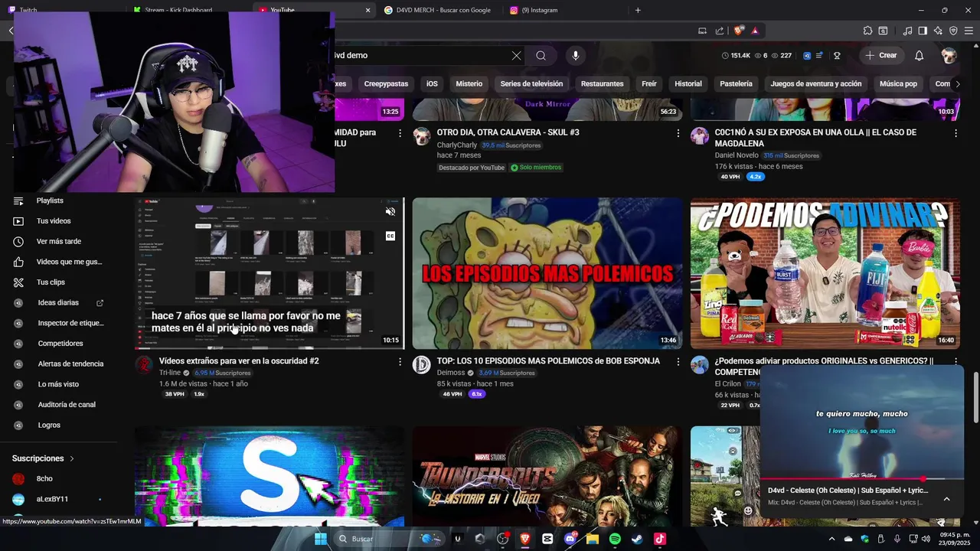Click the page vertical scrollbar thumb
980x551 pixels.
click(975, 396)
